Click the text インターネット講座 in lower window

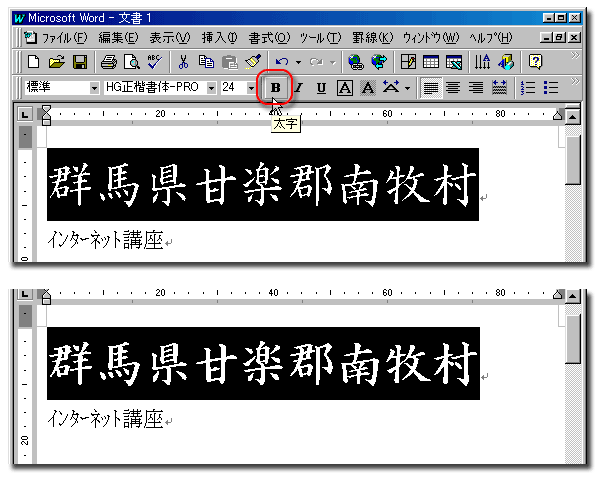point(106,419)
